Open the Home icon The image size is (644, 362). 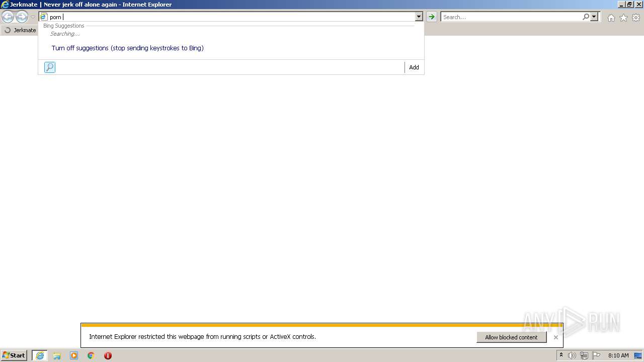pyautogui.click(x=611, y=18)
